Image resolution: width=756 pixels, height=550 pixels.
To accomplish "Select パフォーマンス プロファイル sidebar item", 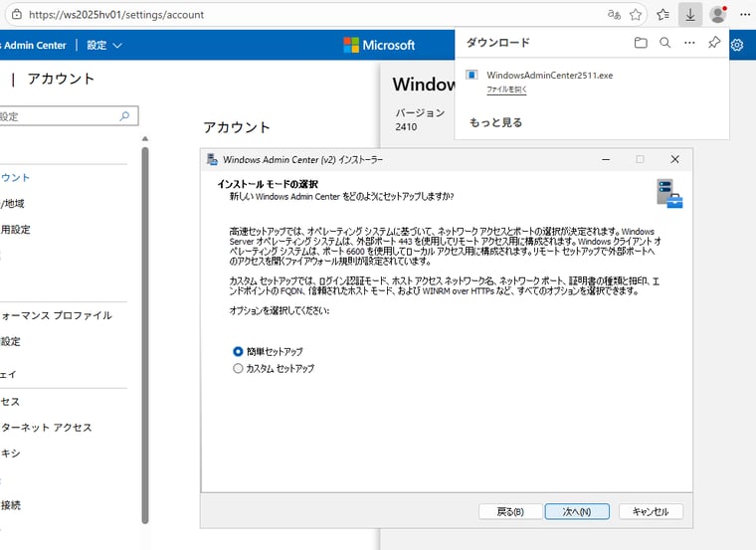I will (x=56, y=315).
